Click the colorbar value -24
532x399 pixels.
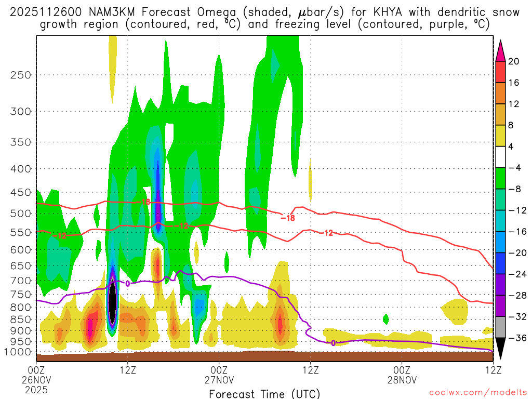click(x=517, y=274)
